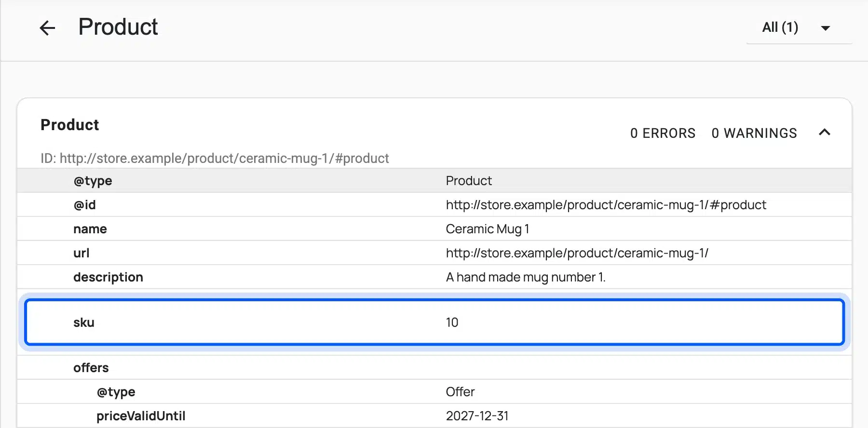Viewport: 868px width, 428px height.
Task: Select the description property label
Action: coord(108,277)
